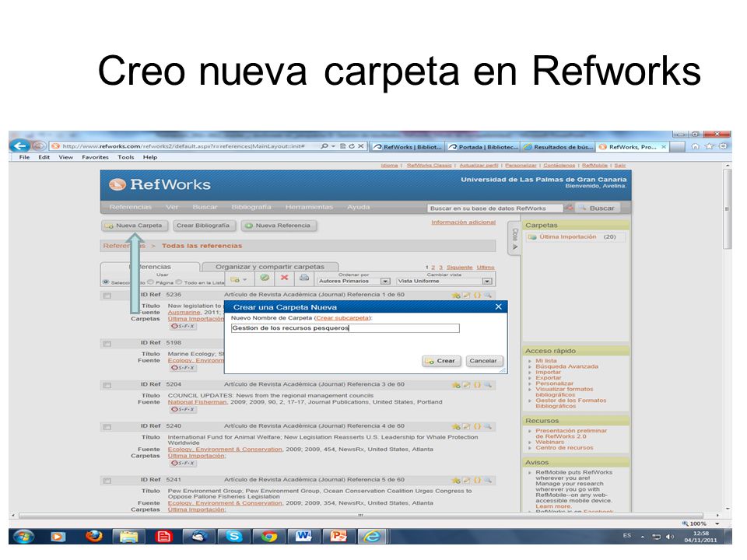The height and width of the screenshot is (560, 747).
Task: Click the magnifier view icon for reference 5240
Action: (x=487, y=427)
